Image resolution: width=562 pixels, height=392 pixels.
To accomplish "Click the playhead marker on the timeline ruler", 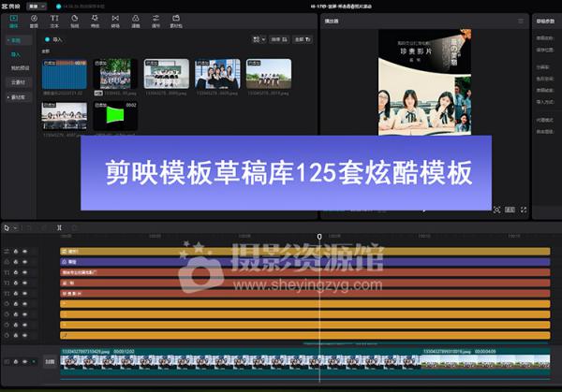I will pos(319,237).
